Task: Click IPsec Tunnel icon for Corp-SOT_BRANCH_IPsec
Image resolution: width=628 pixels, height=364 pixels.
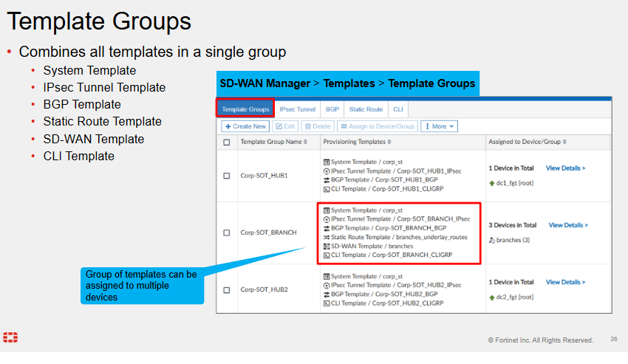Action: 327,219
